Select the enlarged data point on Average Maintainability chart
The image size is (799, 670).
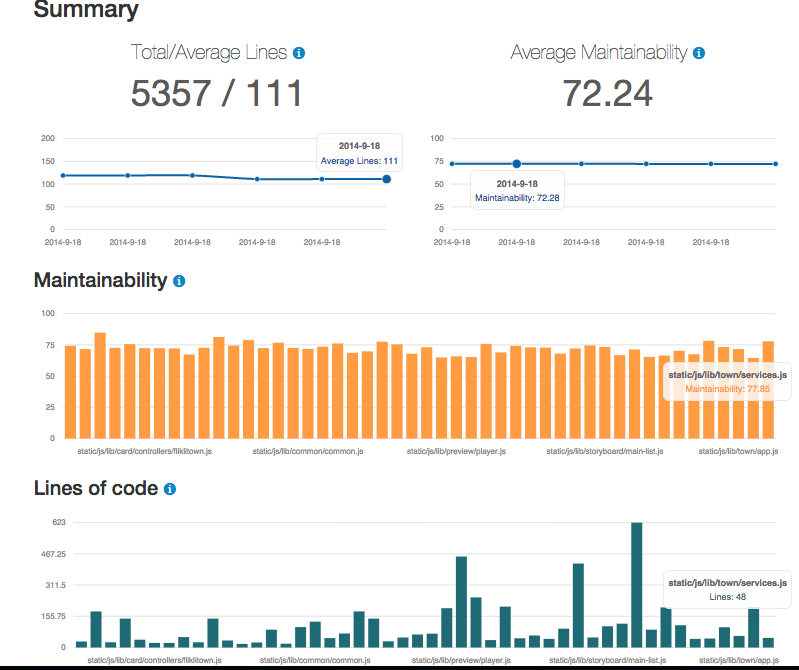[517, 164]
